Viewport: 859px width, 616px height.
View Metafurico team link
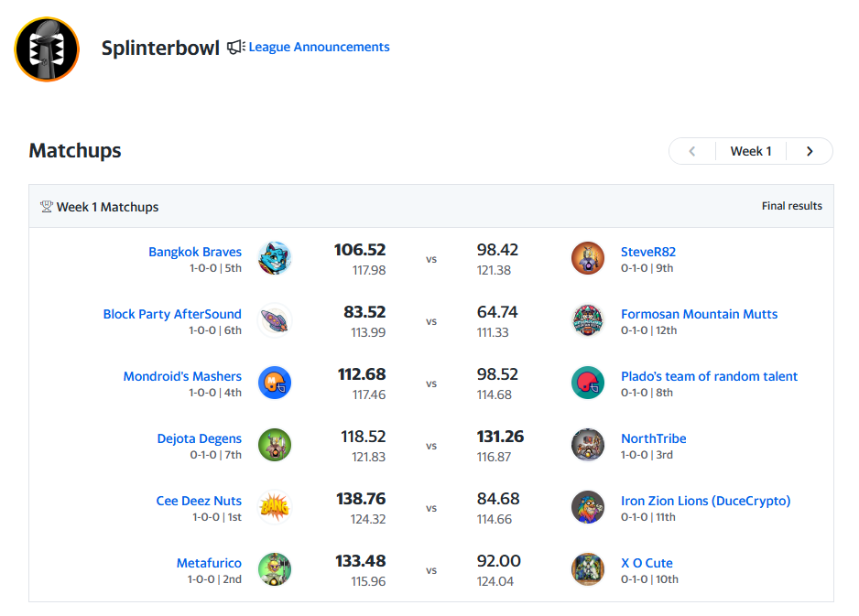coord(209,563)
